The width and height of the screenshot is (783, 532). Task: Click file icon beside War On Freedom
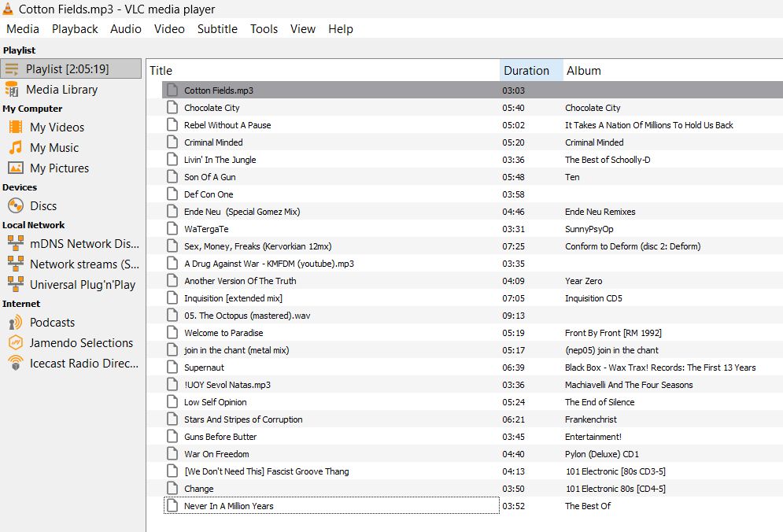coord(172,453)
